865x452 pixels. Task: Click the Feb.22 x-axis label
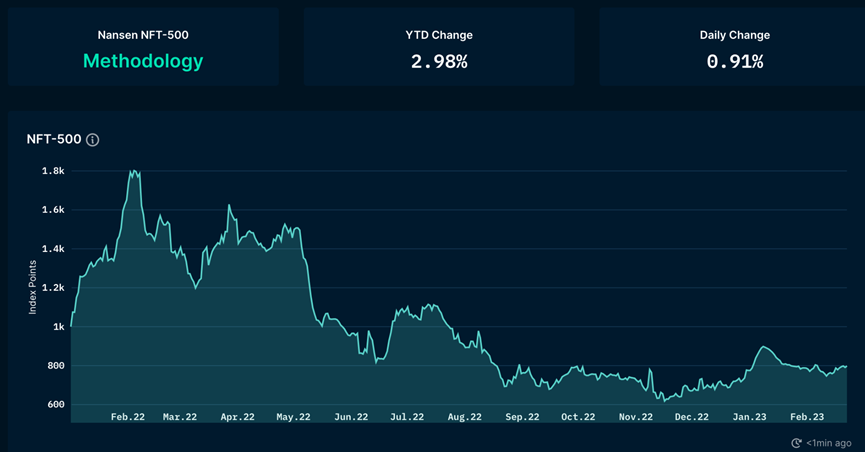click(x=128, y=417)
